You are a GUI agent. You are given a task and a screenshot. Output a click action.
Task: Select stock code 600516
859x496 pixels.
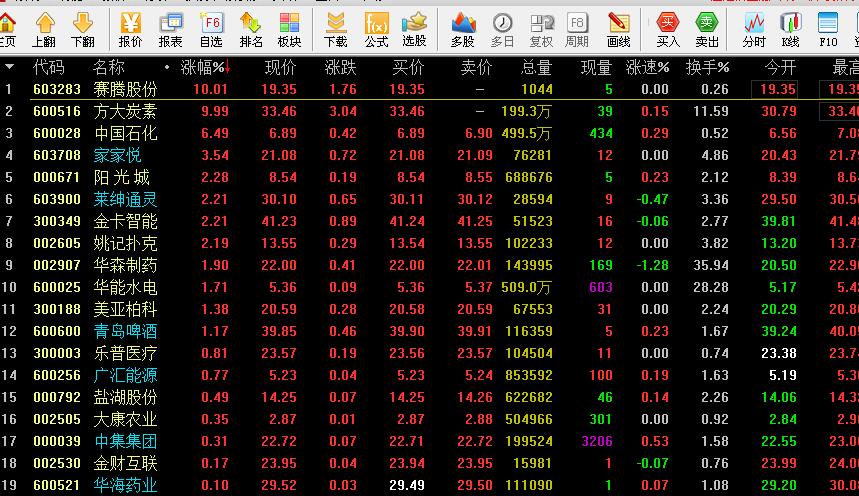pos(57,111)
